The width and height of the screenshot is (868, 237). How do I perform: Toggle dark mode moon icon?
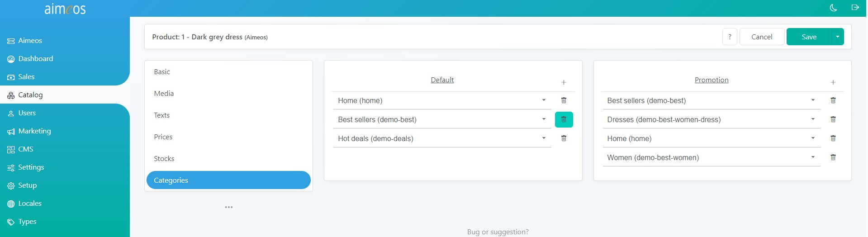[833, 8]
